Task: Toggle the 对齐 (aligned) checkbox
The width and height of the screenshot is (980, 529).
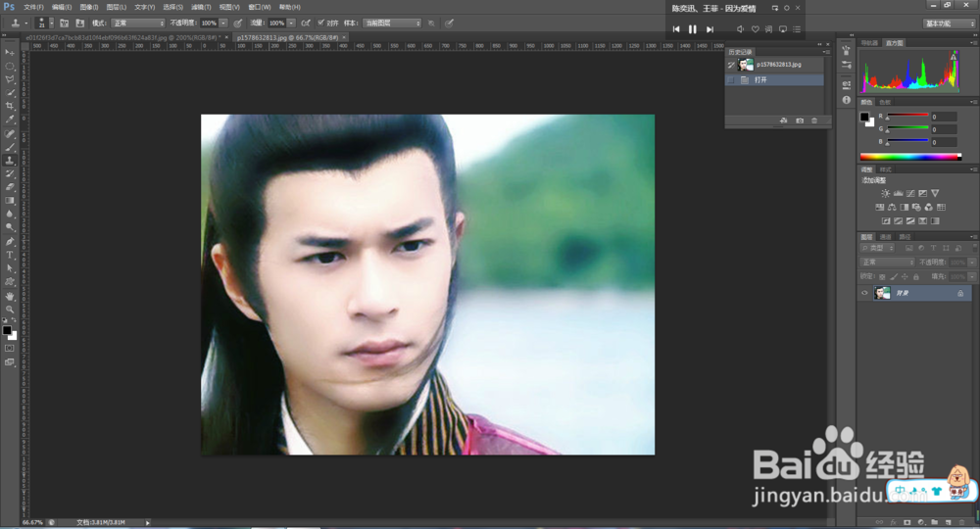Action: pyautogui.click(x=320, y=23)
